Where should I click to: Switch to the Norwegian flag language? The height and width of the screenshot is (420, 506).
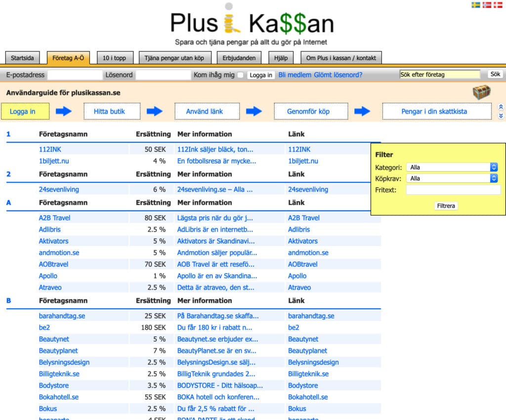pos(487,5)
